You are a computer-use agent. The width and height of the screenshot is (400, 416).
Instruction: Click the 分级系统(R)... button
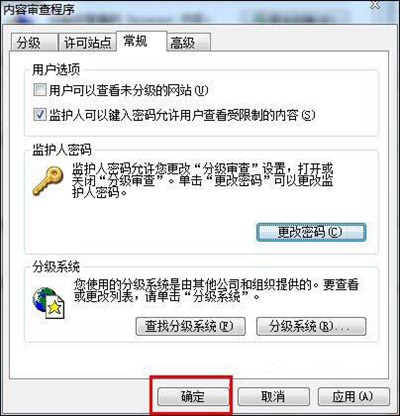tap(311, 326)
